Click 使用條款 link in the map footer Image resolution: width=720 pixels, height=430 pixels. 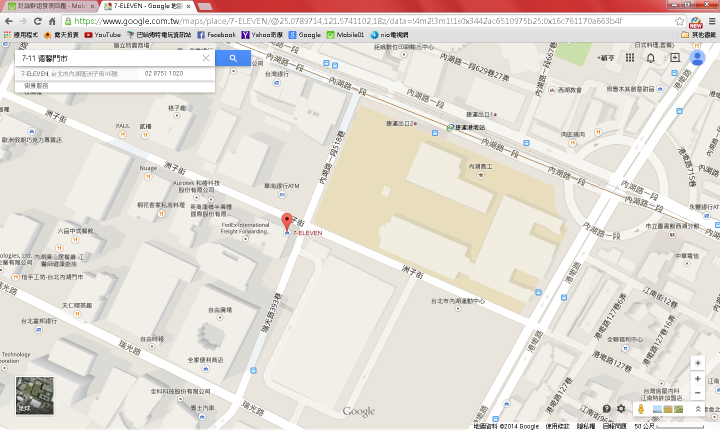(557, 426)
